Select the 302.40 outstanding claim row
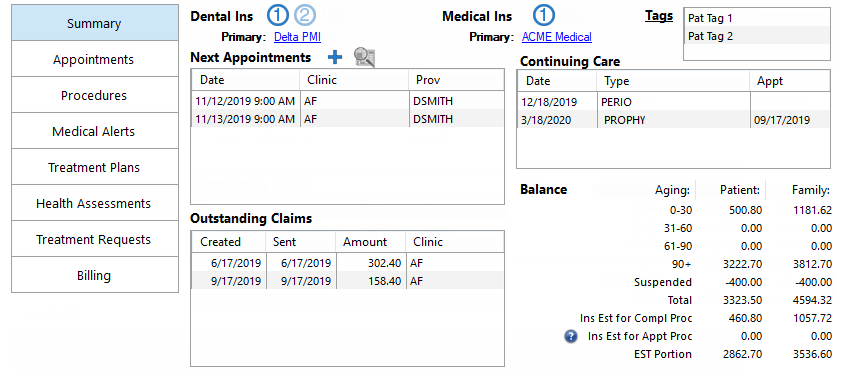Viewport: 848px width, 370px height. (x=347, y=263)
